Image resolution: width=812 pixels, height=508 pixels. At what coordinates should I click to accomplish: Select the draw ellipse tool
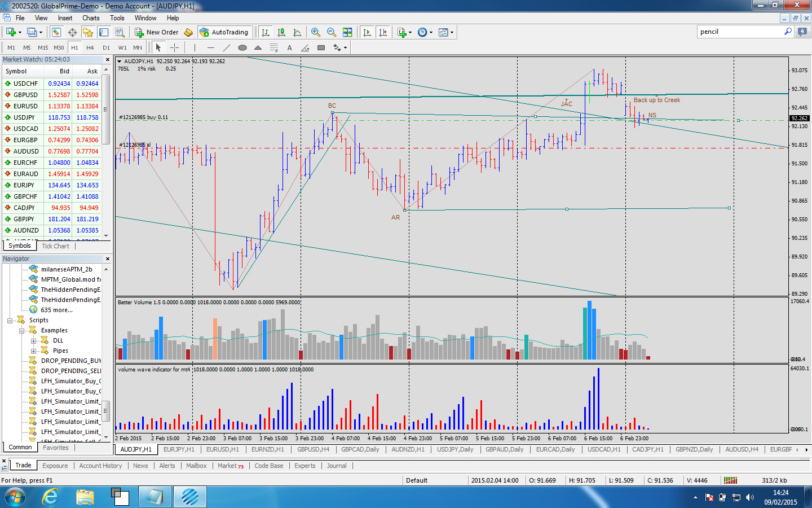tap(242, 47)
